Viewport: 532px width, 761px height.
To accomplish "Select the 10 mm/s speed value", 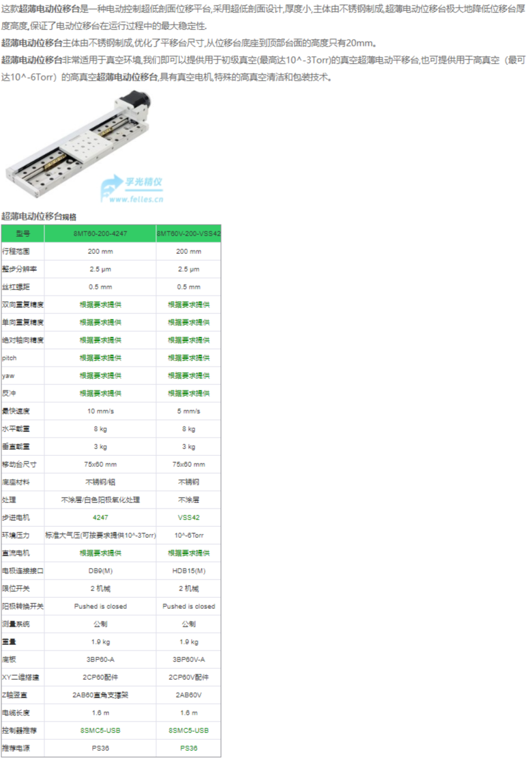I will click(100, 411).
